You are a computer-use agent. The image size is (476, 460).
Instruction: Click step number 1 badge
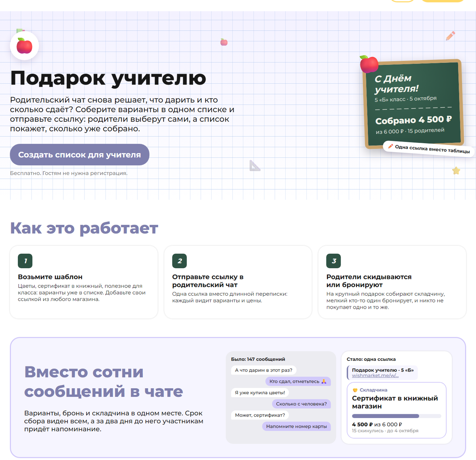point(25,261)
